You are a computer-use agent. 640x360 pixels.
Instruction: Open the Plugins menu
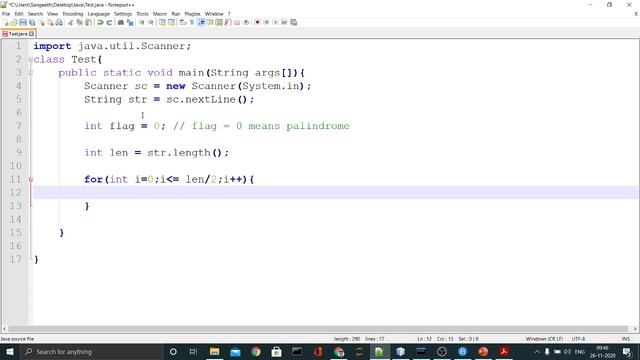click(192, 14)
